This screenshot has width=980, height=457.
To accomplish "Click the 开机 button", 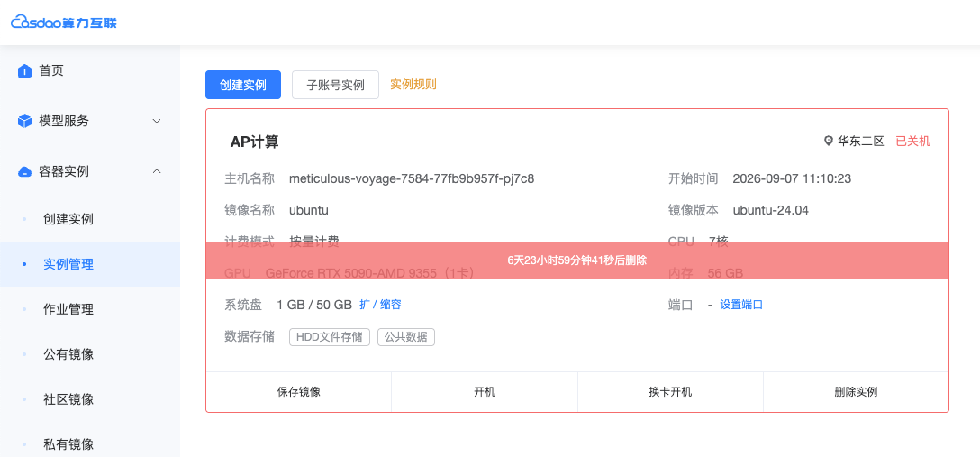I will 485,392.
